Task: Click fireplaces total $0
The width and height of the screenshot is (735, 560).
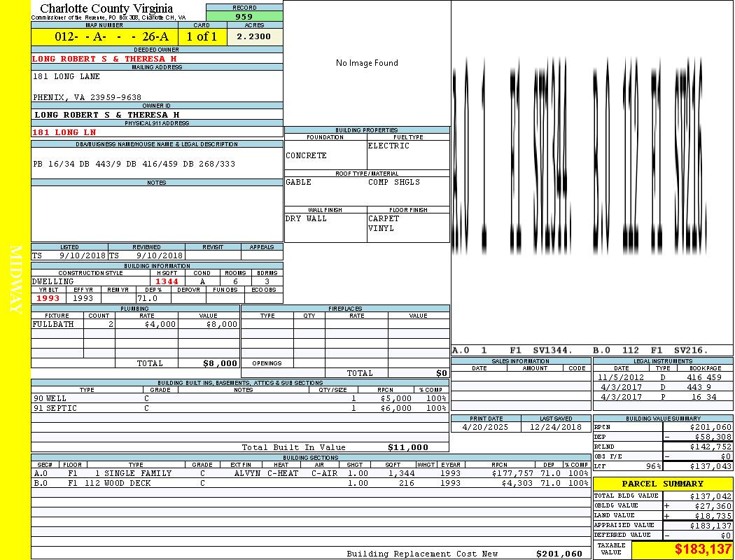Action: pos(442,374)
